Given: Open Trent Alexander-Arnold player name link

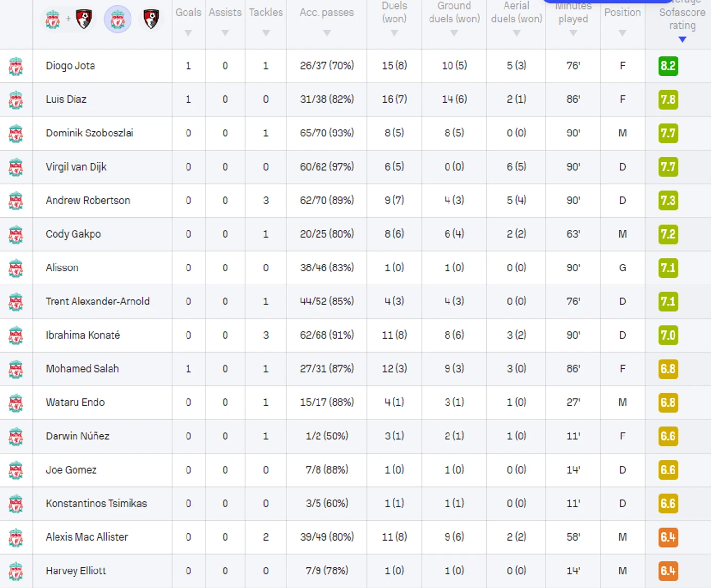Looking at the screenshot, I should [97, 302].
